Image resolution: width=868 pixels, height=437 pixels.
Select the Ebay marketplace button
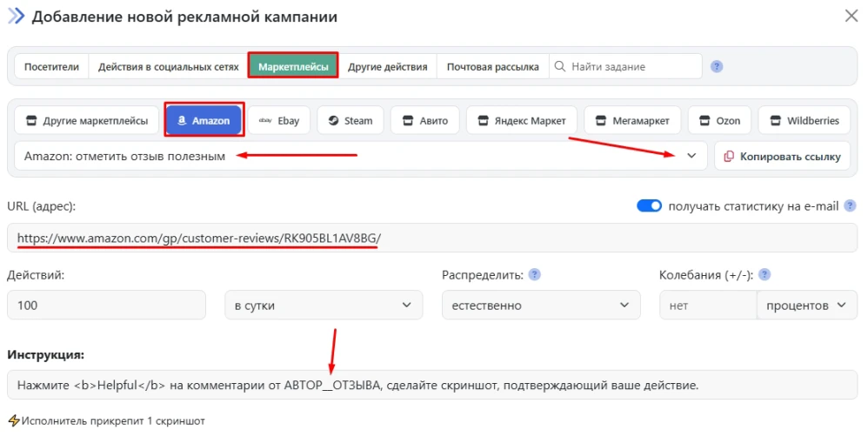coord(279,120)
